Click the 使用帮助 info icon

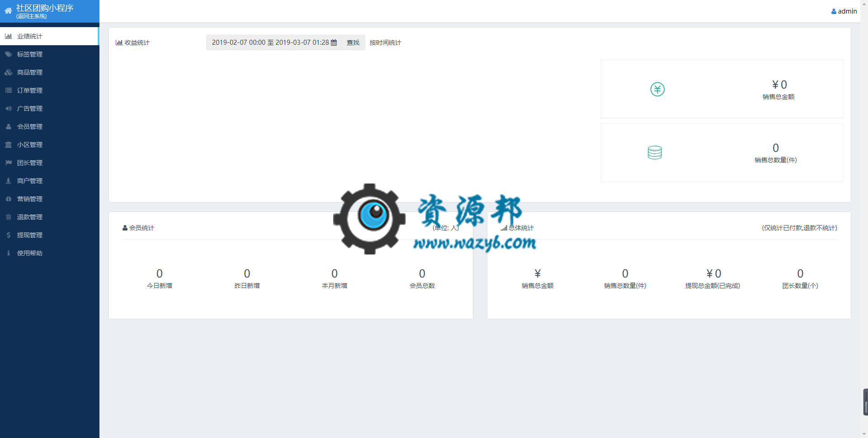9,253
